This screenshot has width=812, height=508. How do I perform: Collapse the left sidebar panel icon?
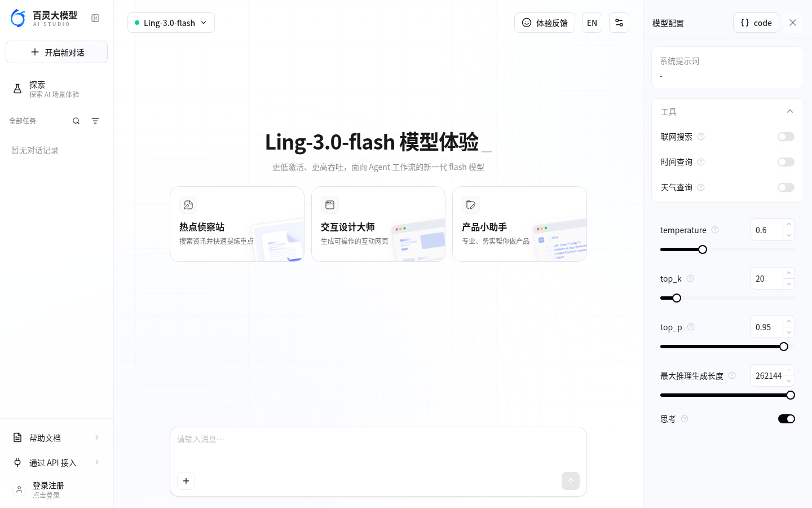pyautogui.click(x=95, y=18)
